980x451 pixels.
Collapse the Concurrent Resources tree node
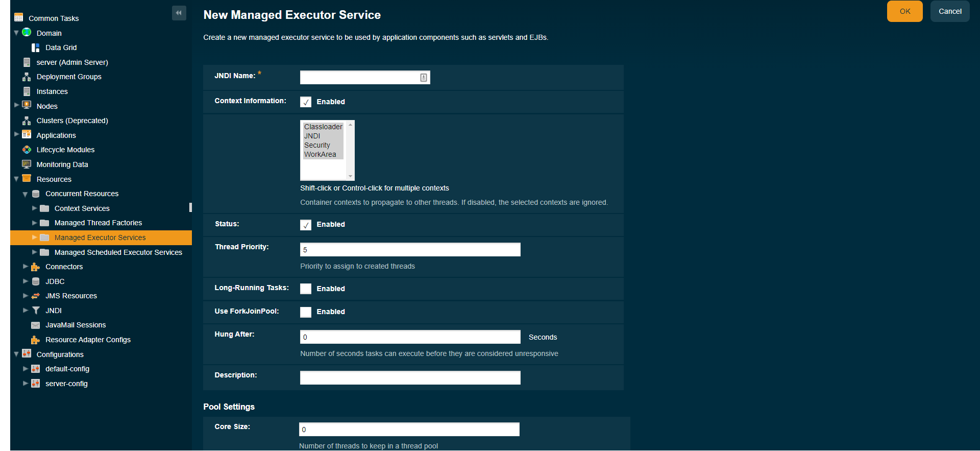(26, 194)
